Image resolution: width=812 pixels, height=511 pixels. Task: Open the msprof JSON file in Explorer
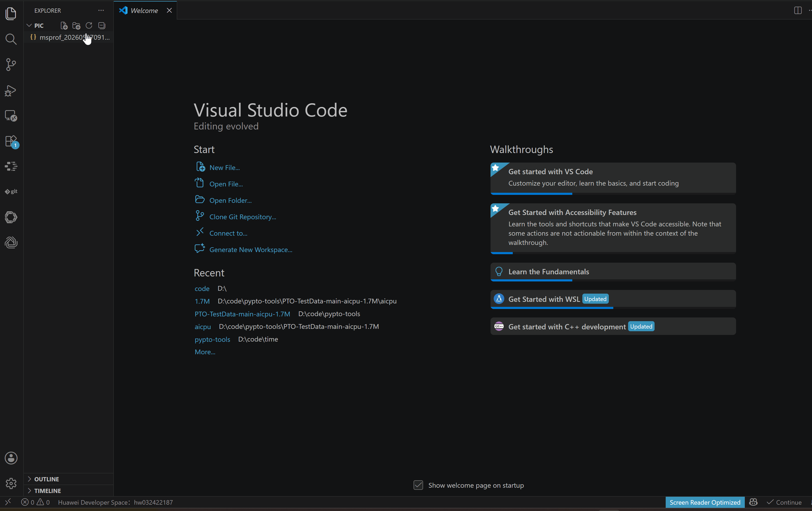pos(69,37)
